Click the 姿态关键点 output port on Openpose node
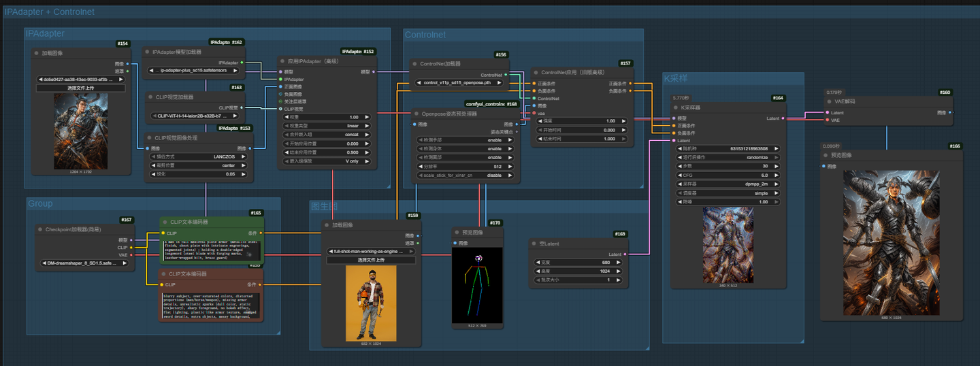This screenshot has height=366, width=980. pyautogui.click(x=516, y=131)
